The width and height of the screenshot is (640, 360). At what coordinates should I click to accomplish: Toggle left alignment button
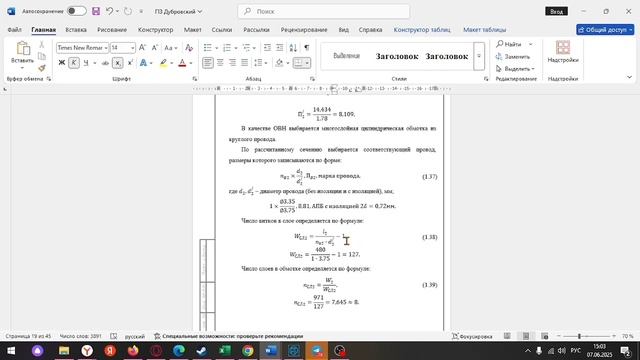coord(207,63)
